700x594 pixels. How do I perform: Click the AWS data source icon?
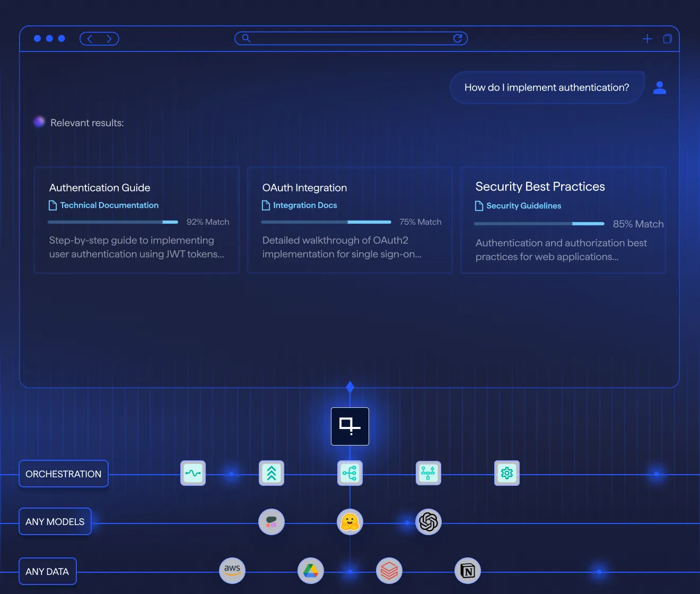(232, 571)
